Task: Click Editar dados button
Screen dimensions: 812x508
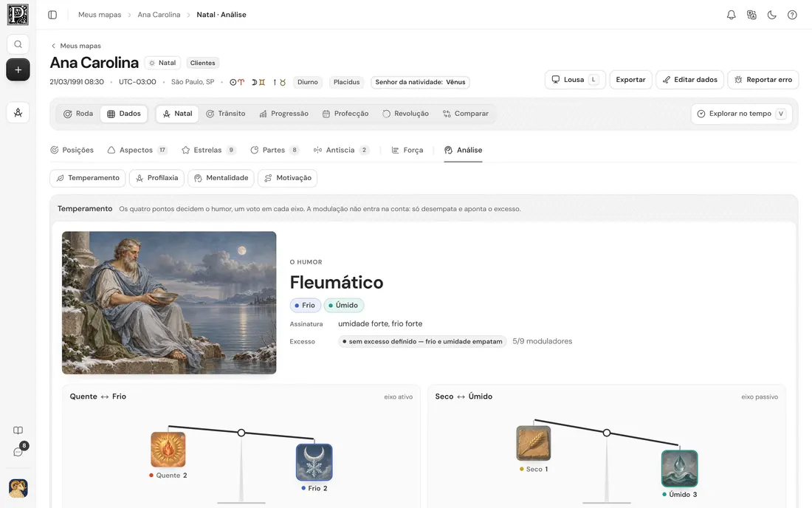Action: [x=689, y=80]
